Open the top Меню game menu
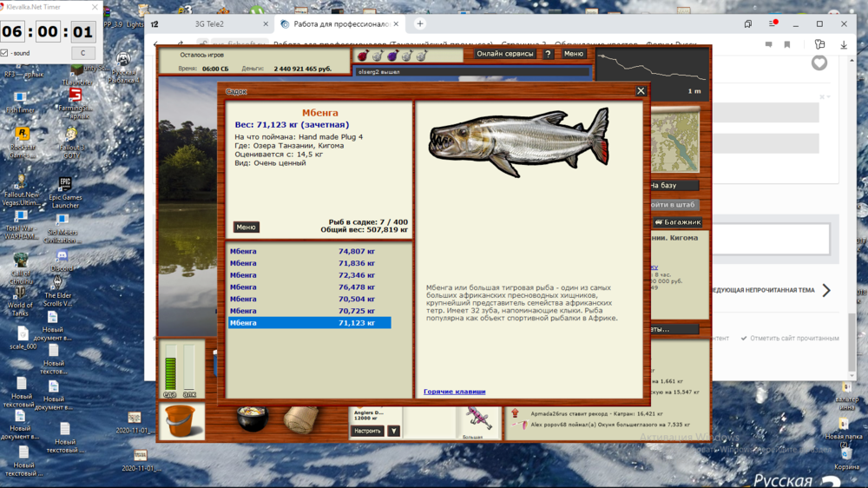868x488 pixels. click(573, 54)
